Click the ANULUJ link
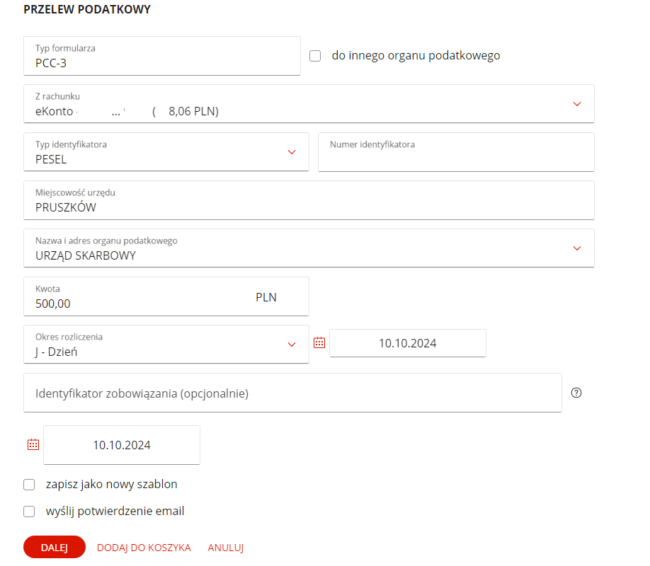The image size is (650, 566). coord(226,548)
